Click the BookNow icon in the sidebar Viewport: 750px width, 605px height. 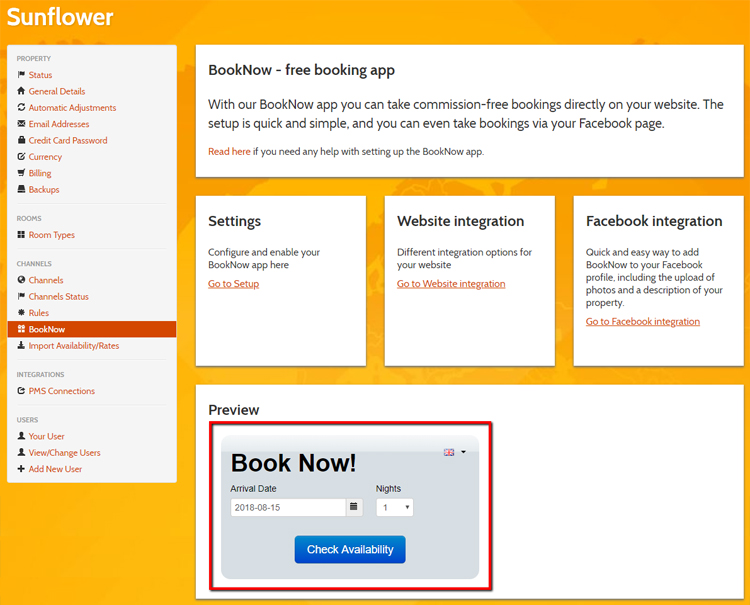21,329
